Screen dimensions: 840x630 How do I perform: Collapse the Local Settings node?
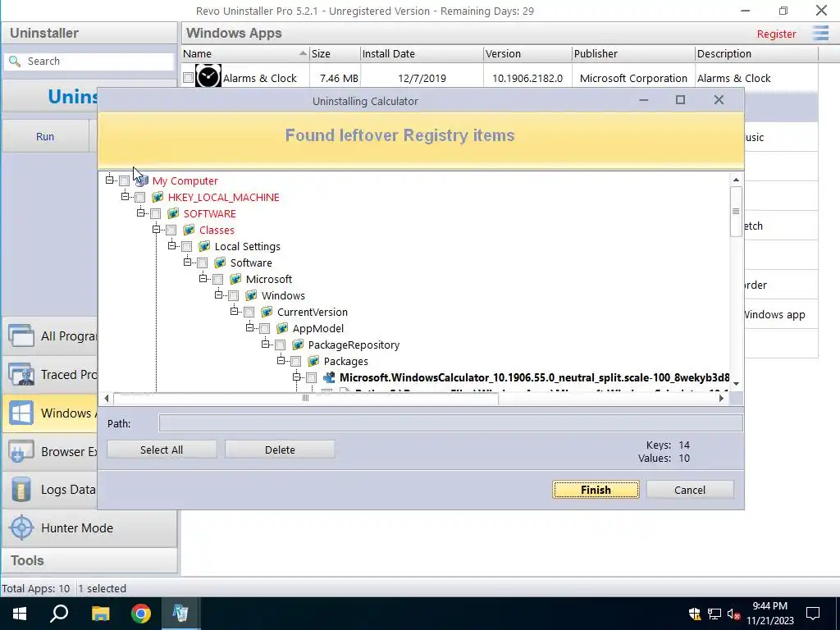[x=171, y=245]
